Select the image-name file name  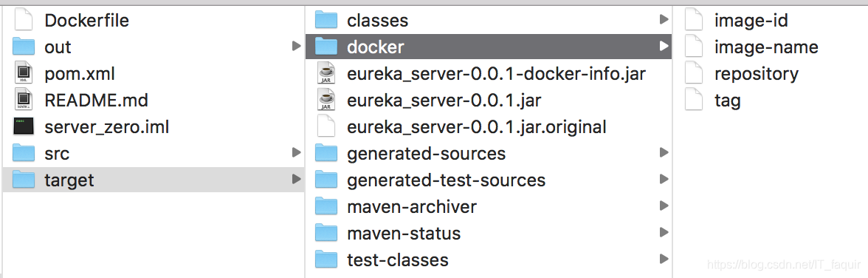(x=766, y=47)
